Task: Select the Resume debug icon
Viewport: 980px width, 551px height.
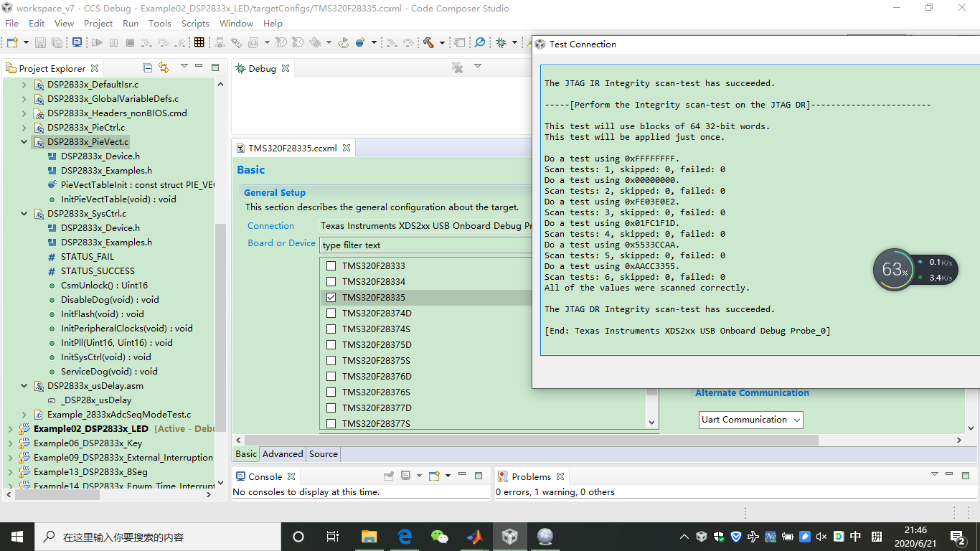Action: click(98, 42)
